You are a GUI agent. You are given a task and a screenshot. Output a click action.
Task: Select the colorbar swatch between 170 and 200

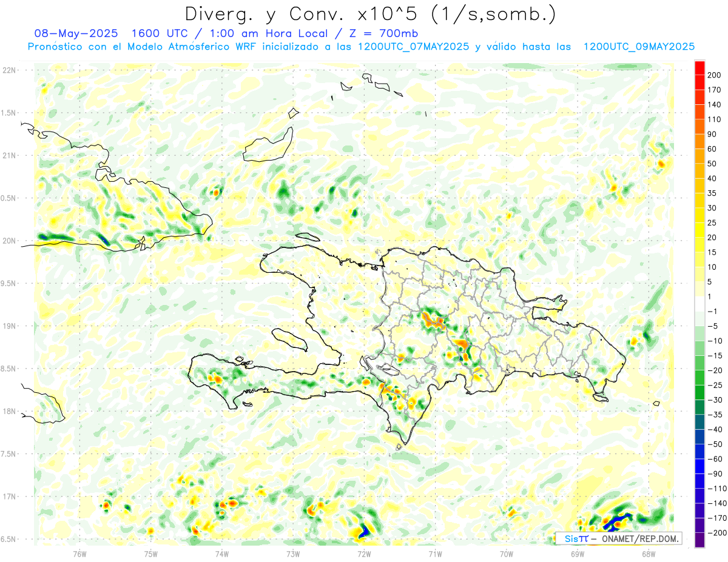[699, 82]
